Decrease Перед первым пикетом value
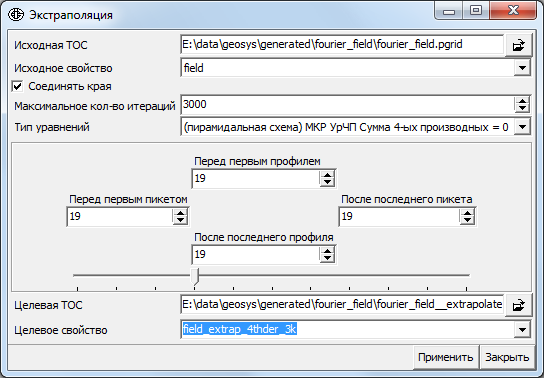 point(180,220)
